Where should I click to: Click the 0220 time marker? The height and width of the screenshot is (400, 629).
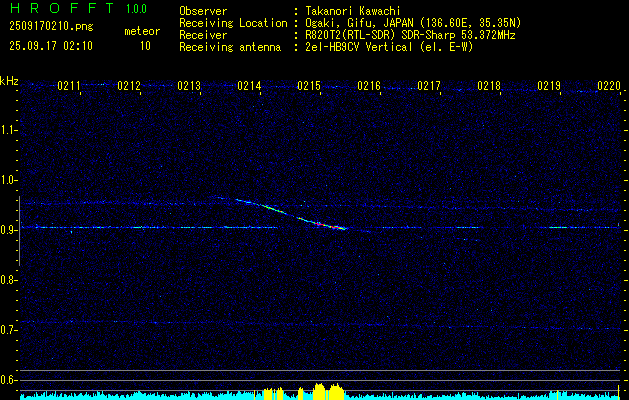click(x=608, y=87)
